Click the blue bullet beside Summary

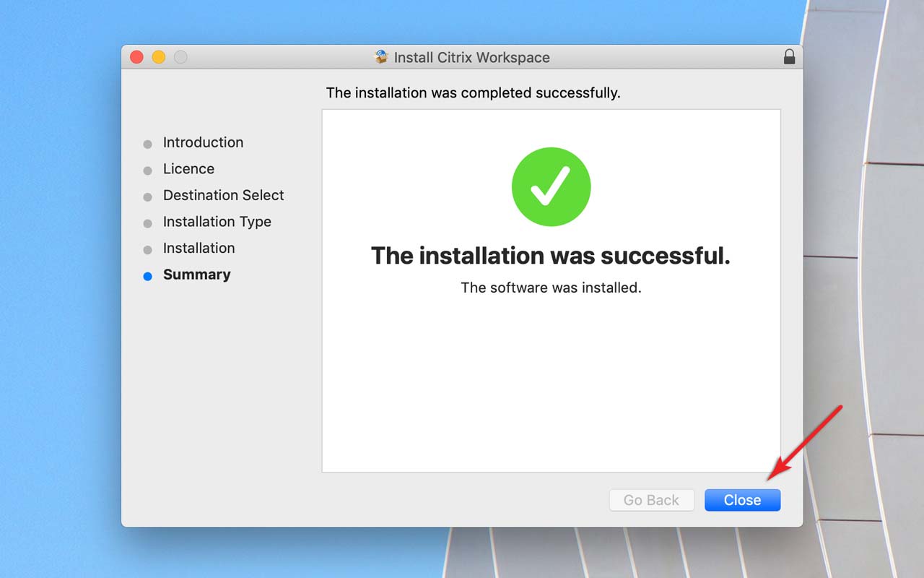[x=148, y=276]
